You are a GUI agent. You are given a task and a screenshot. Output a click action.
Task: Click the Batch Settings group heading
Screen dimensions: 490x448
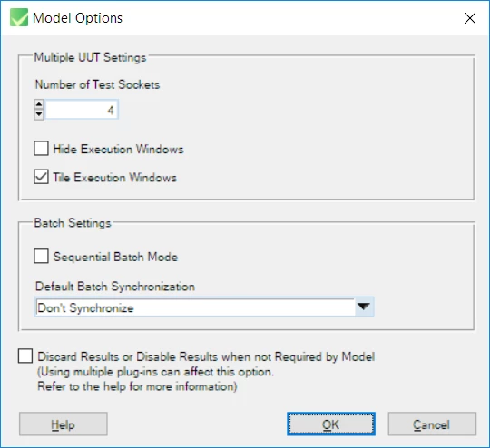tap(73, 223)
